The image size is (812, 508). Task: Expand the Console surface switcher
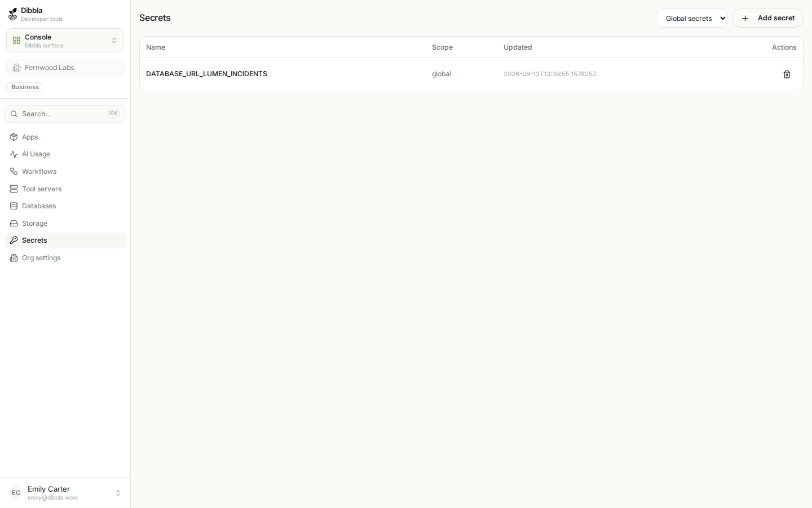click(65, 41)
